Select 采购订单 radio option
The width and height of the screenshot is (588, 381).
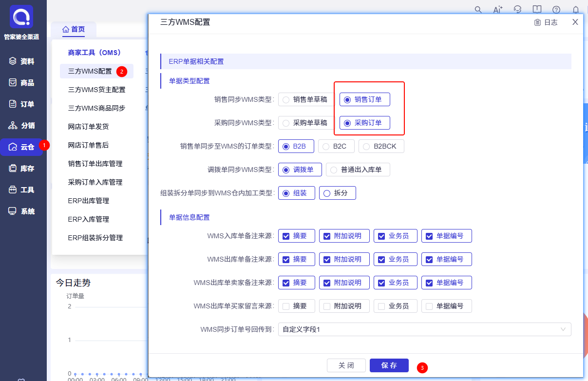point(365,123)
